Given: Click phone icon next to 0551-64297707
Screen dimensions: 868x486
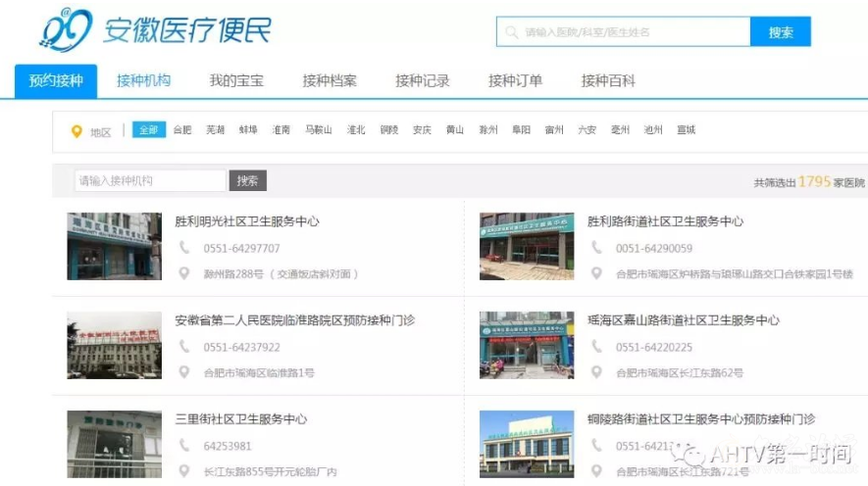Looking at the screenshot, I should pyautogui.click(x=183, y=248).
